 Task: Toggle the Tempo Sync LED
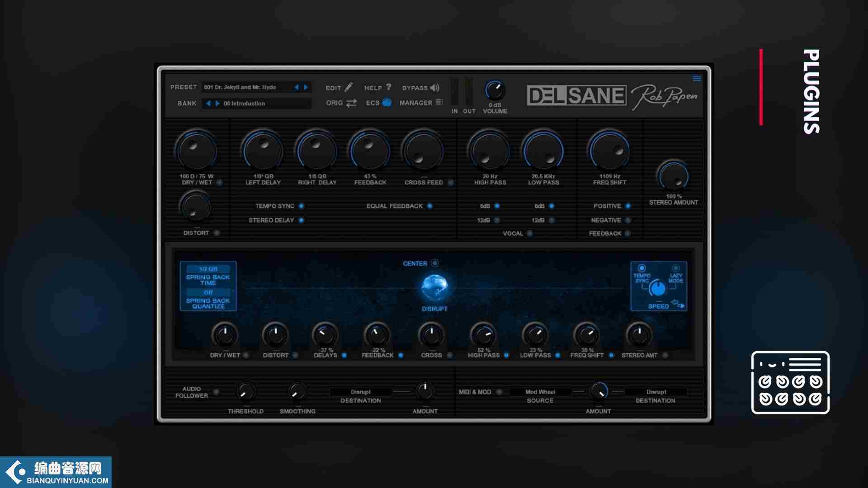301,206
